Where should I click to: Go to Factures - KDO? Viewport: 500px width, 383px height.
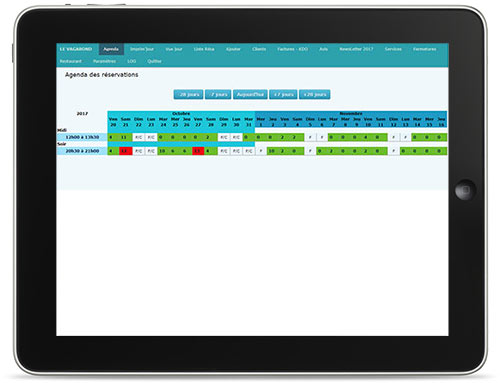[293, 49]
